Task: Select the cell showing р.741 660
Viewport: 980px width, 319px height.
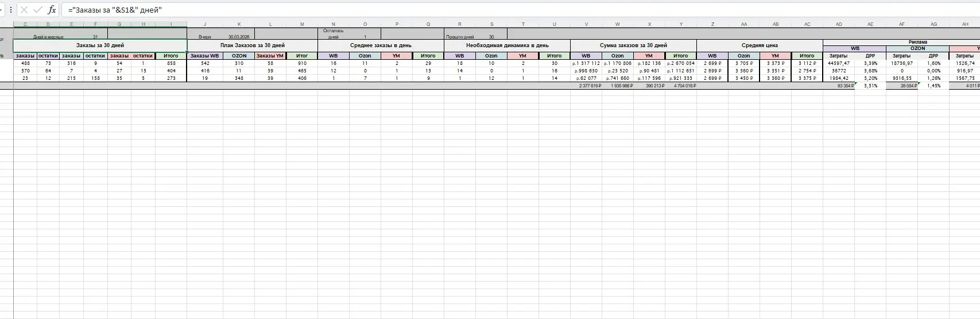Action: 618,78
